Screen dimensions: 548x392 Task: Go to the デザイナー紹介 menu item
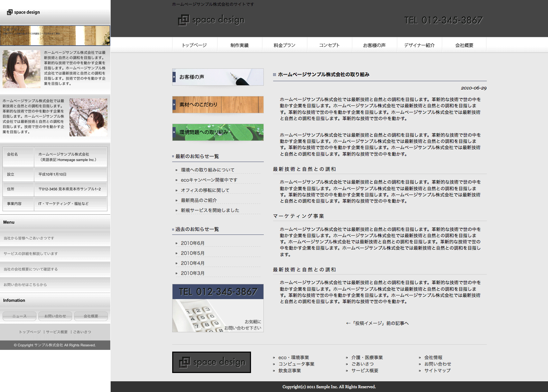tap(419, 45)
